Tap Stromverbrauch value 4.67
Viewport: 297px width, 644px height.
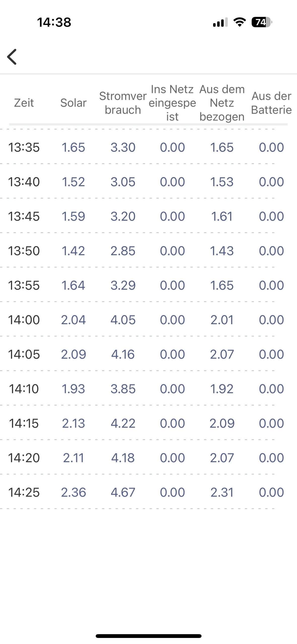point(123,492)
